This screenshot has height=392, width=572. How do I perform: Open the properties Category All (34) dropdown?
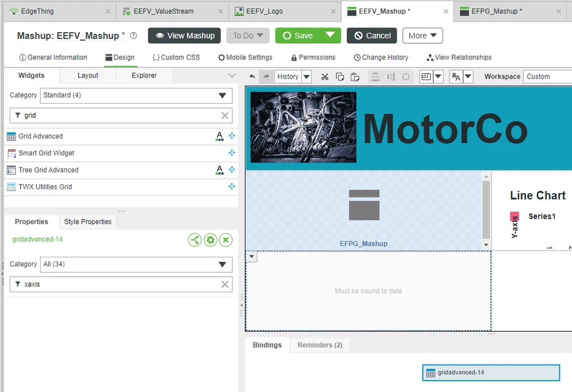[136, 264]
